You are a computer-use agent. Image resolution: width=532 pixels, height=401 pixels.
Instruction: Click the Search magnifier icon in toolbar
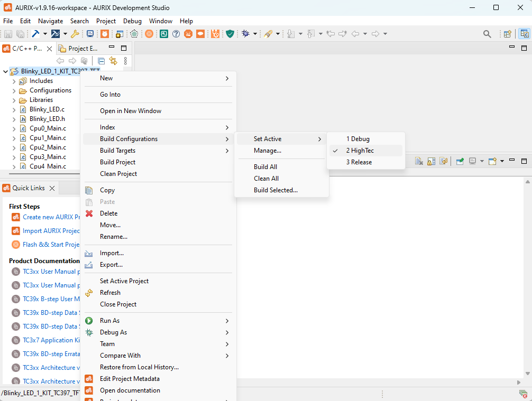[x=487, y=34]
